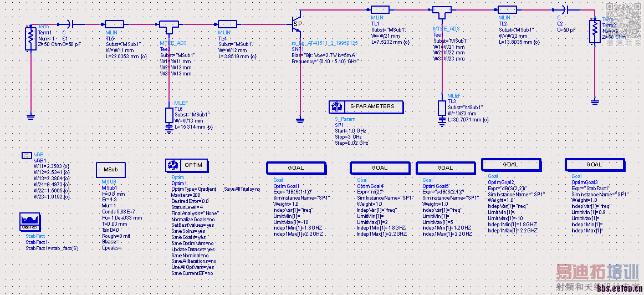
Task: Click StabFact1=stab_fact(S) equation text
Action: pyautogui.click(x=53, y=248)
